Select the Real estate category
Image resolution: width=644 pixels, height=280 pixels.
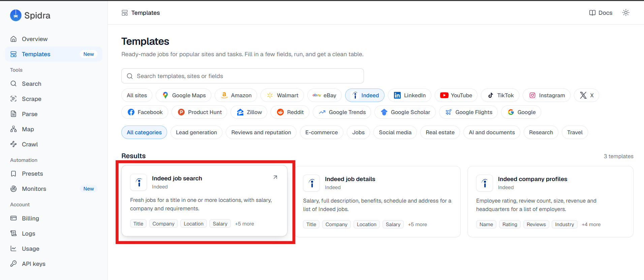point(440,133)
